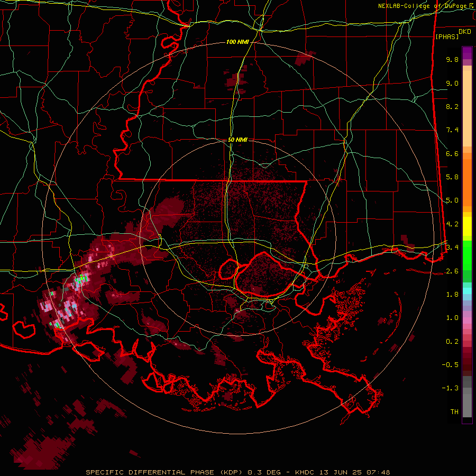This screenshot has height=476, width=476.
Task: Click the 3.4 value on the color scale
Action: point(452,248)
